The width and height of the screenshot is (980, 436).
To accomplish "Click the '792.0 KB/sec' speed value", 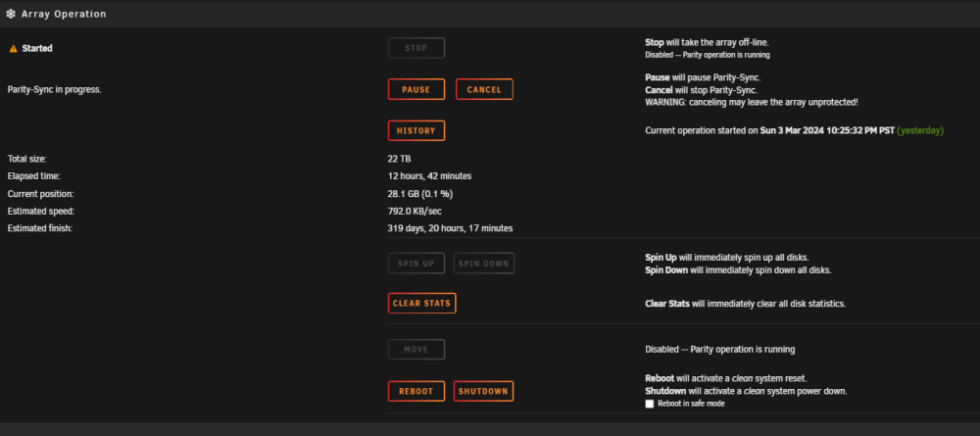I will click(415, 211).
